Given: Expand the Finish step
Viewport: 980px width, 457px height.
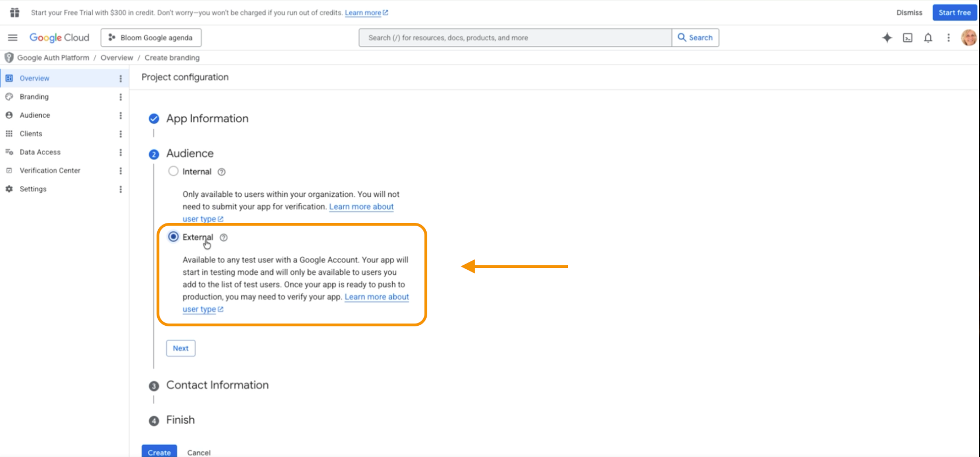Looking at the screenshot, I should (180, 420).
